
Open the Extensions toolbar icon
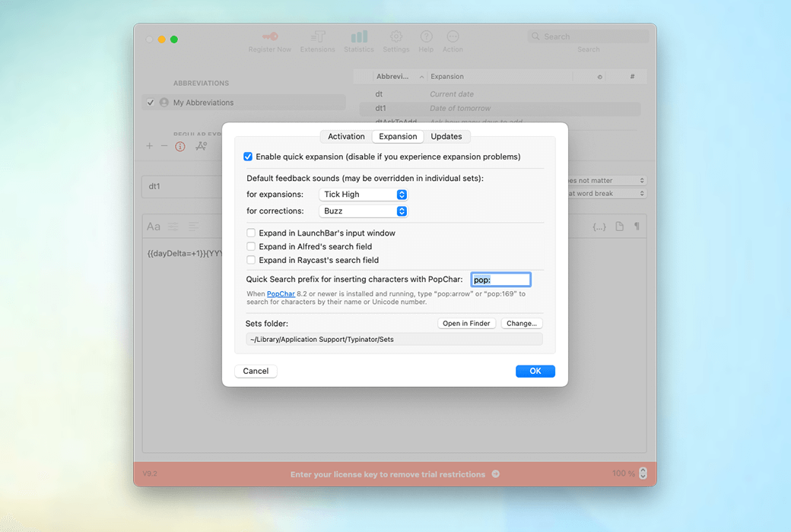click(x=317, y=36)
